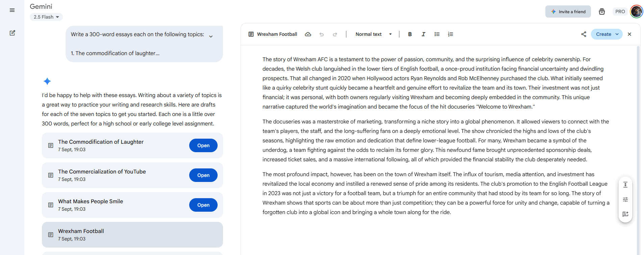Click the cloud saved status icon
Viewport: 644px width, 255px height.
coord(308,34)
